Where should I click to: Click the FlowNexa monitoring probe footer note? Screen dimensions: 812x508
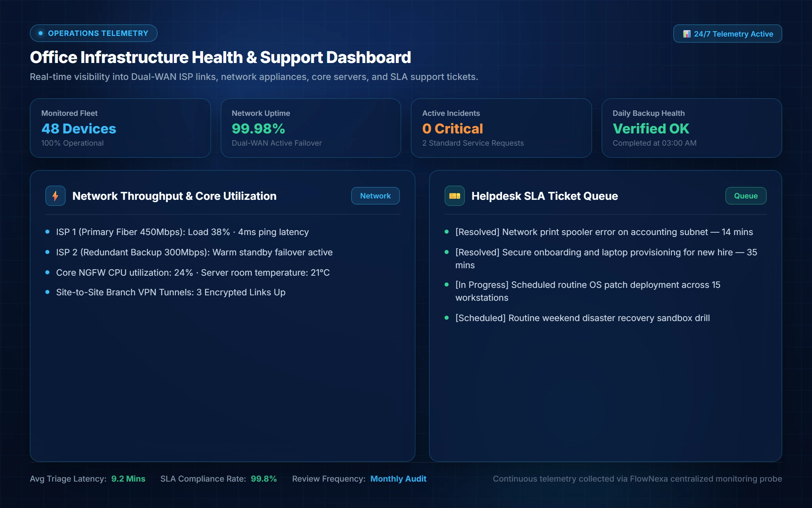point(637,479)
